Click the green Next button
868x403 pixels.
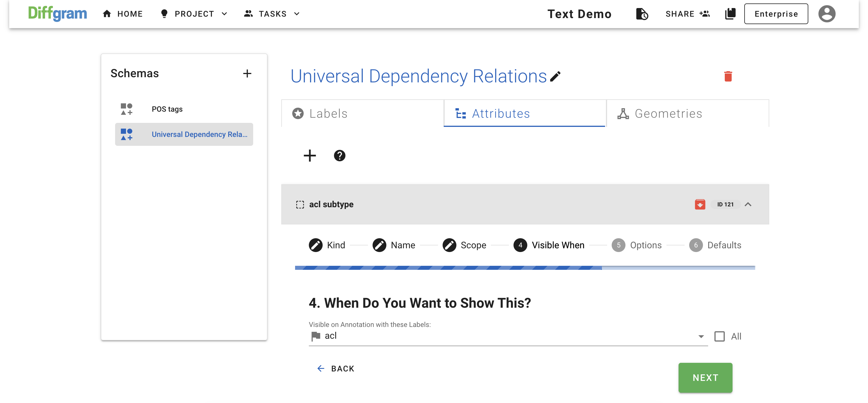(705, 378)
